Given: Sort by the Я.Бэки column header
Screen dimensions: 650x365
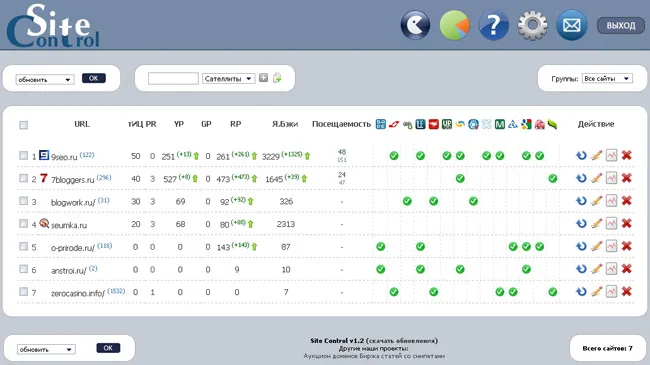Looking at the screenshot, I should click(285, 124).
